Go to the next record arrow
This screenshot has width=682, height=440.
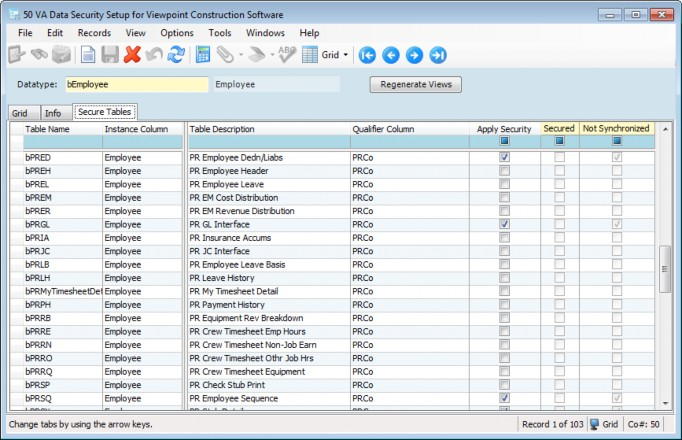coord(415,55)
